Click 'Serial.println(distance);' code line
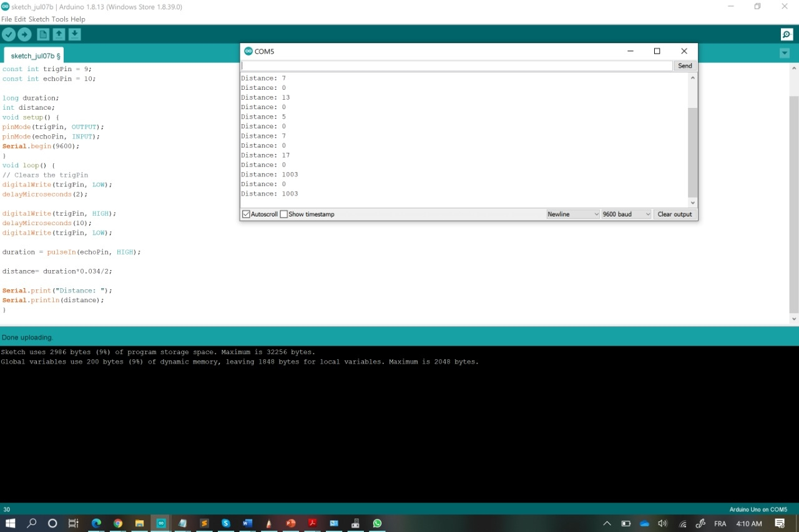Viewport: 799px width, 532px height. (x=53, y=301)
